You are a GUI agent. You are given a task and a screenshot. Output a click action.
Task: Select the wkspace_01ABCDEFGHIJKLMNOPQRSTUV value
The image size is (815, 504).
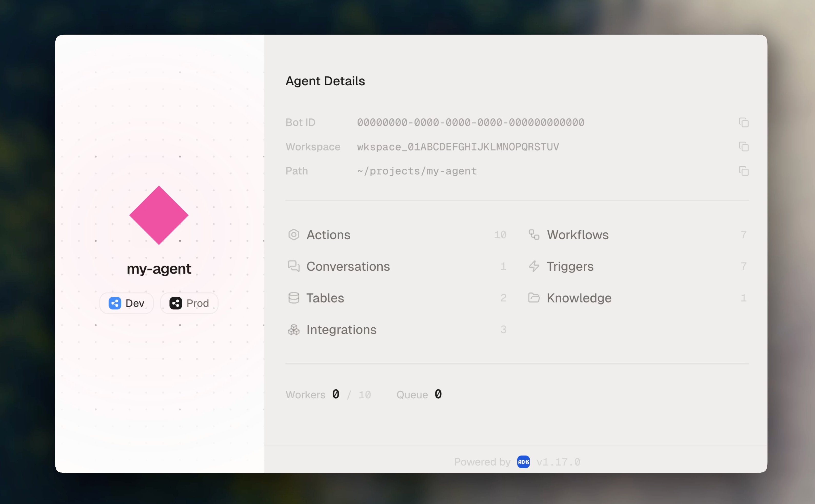[458, 147]
